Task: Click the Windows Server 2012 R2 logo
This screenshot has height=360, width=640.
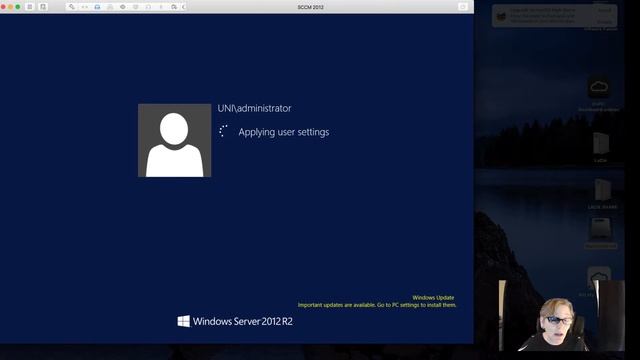Action: 235,321
